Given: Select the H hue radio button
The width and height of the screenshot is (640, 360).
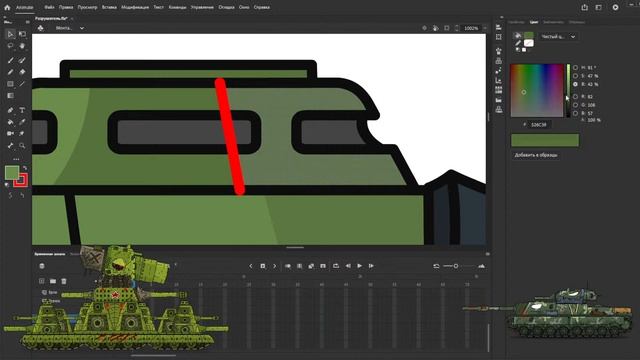Looking at the screenshot, I should (x=576, y=68).
